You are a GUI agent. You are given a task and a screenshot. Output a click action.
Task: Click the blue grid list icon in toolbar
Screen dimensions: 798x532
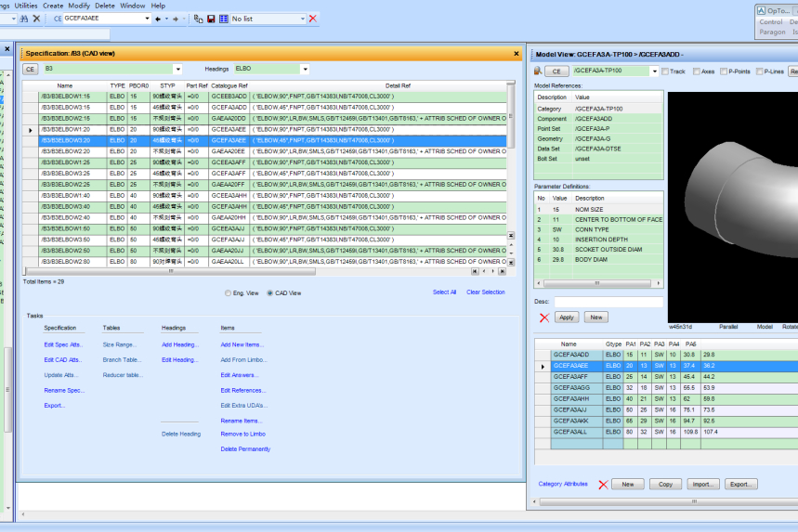[x=223, y=19]
